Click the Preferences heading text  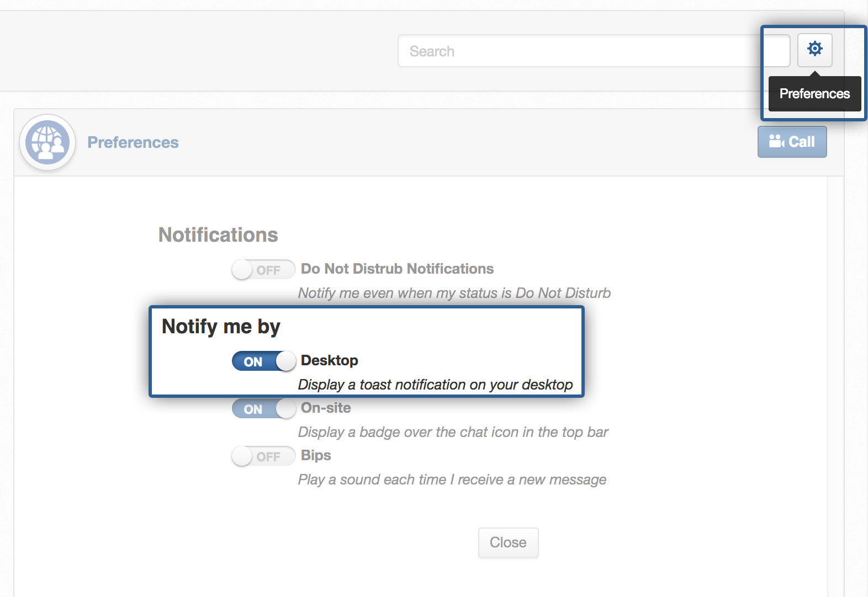133,142
